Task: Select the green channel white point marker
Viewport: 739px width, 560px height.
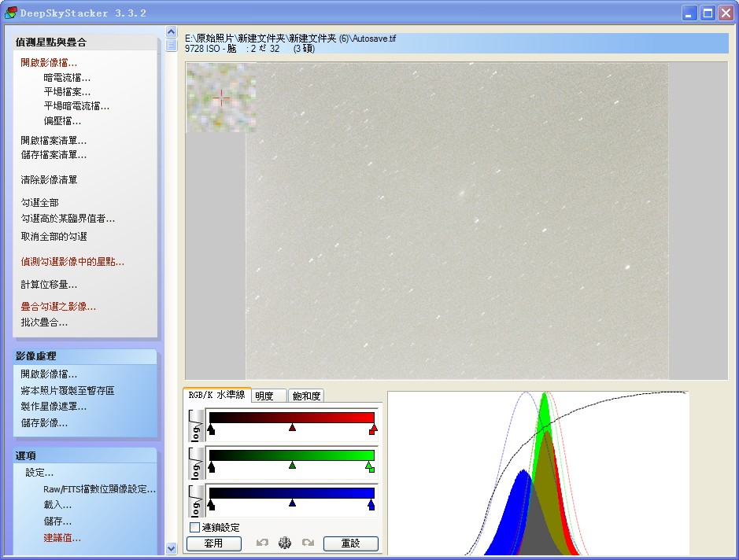Action: (x=370, y=466)
